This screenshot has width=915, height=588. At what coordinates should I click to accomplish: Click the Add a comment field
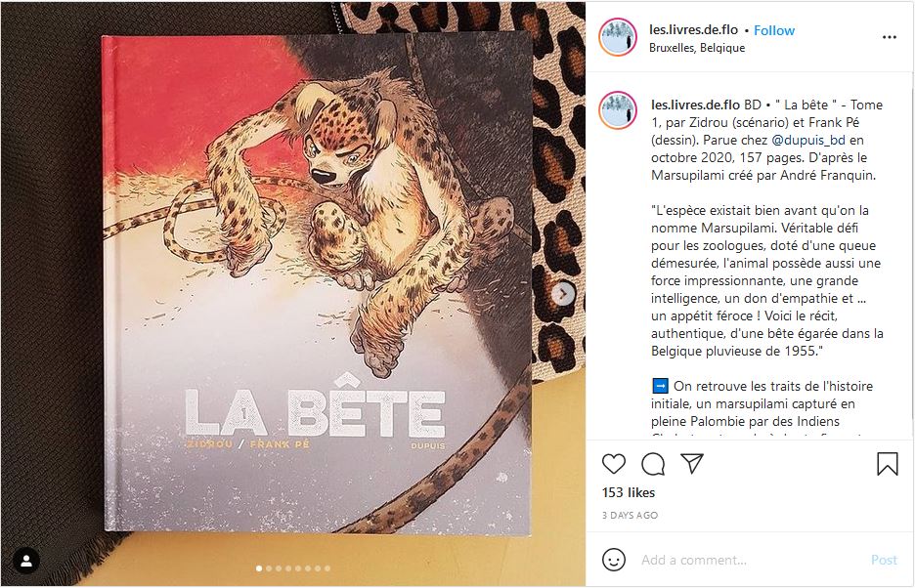pyautogui.click(x=751, y=560)
